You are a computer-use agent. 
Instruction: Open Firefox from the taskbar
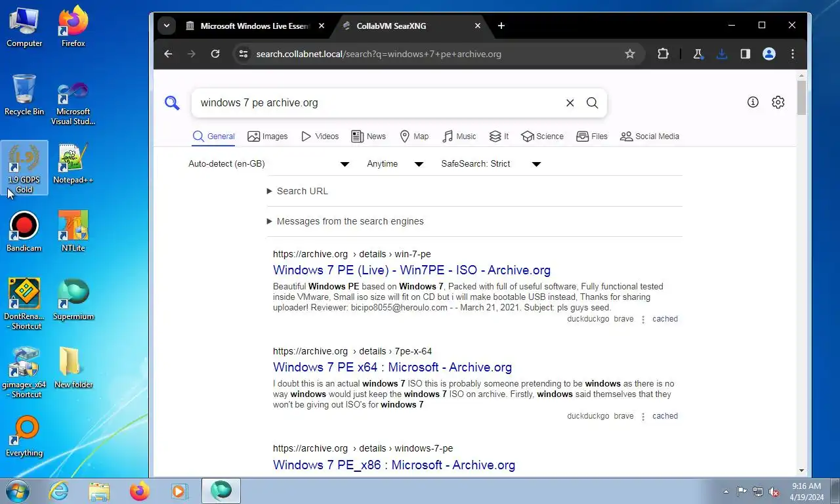coord(140,491)
